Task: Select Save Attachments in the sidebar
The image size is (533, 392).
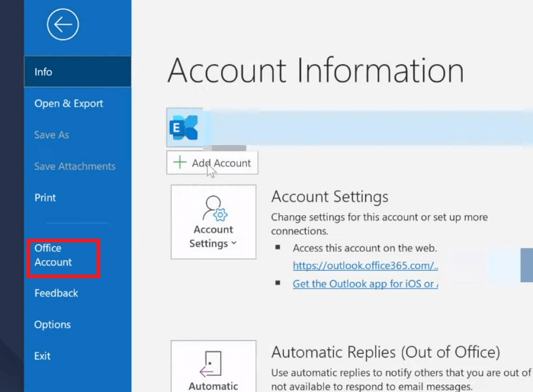Action: 75,166
